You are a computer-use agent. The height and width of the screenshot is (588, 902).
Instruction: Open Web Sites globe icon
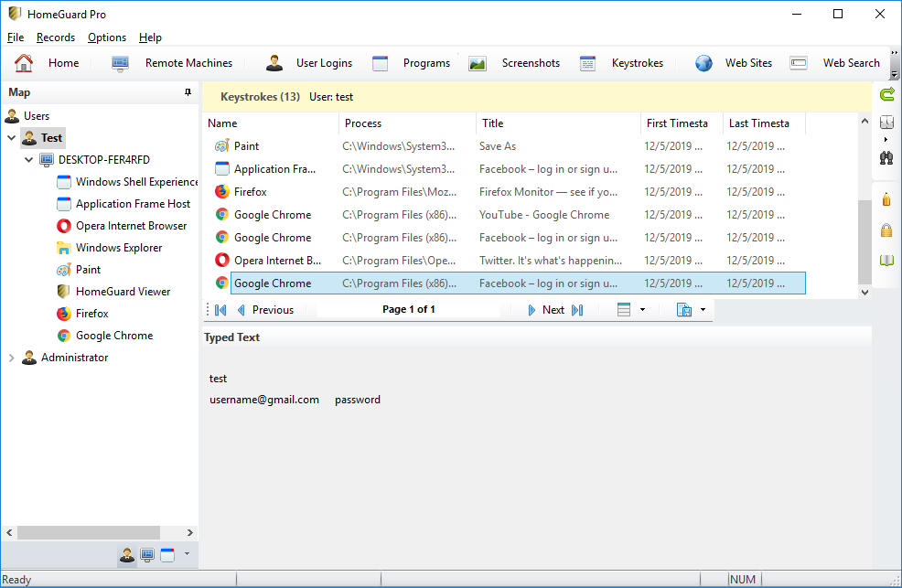(703, 63)
